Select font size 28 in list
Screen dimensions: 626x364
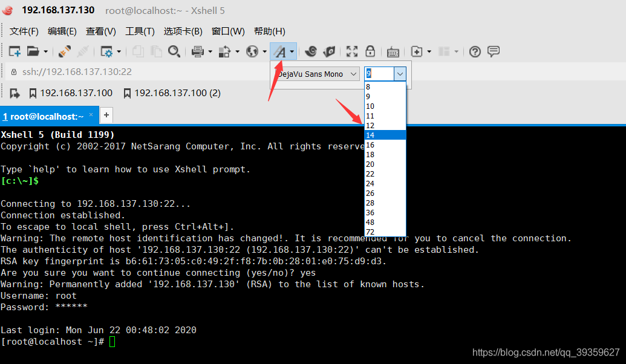tap(385, 203)
